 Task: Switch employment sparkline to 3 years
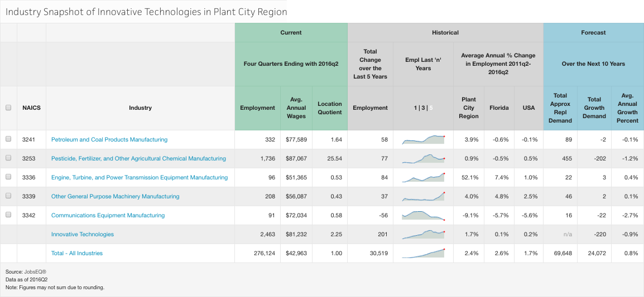point(422,108)
